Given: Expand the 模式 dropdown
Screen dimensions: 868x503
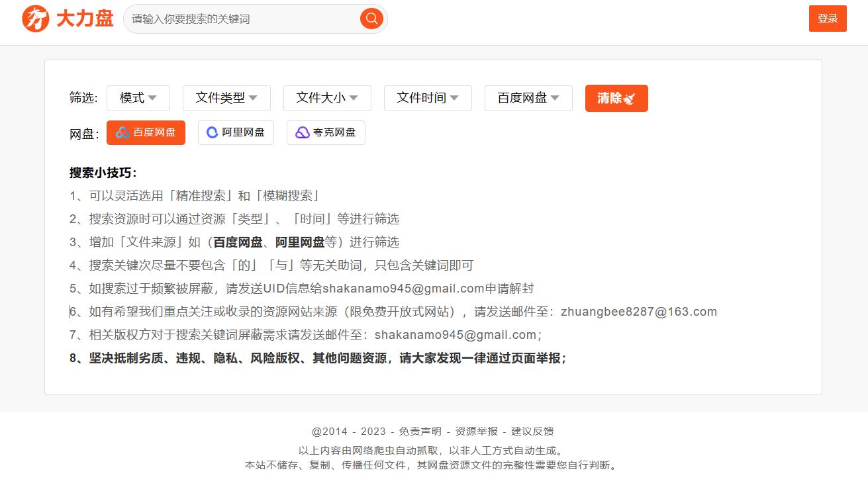Looking at the screenshot, I should [x=138, y=98].
